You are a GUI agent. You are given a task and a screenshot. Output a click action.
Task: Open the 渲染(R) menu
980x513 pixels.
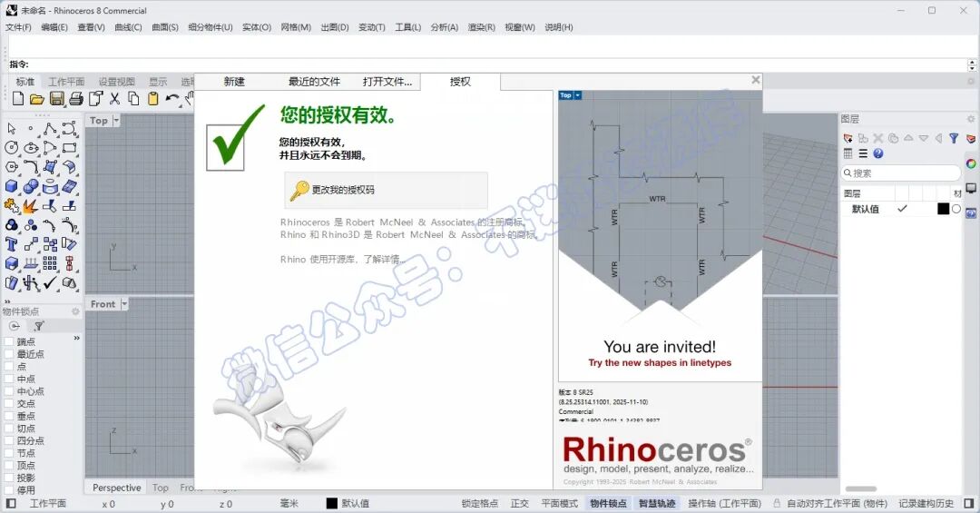[481, 27]
